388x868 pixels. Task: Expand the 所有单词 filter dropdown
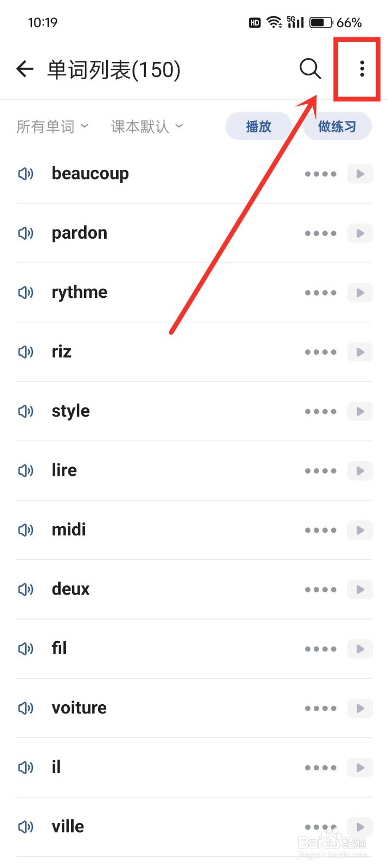(x=52, y=126)
